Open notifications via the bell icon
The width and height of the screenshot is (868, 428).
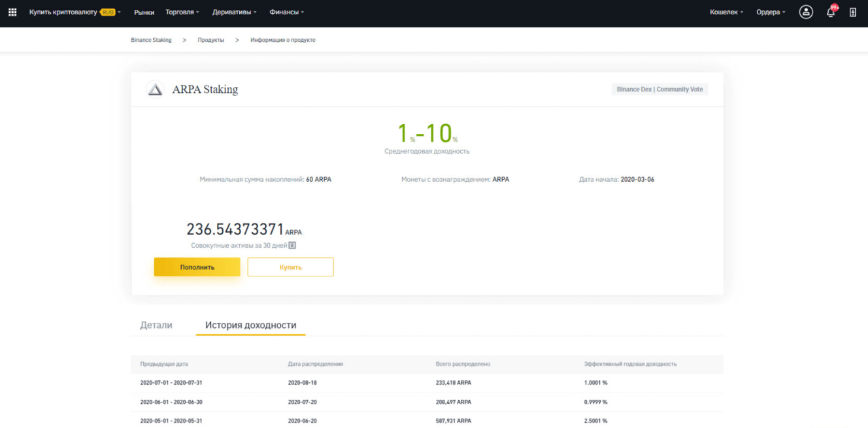830,11
